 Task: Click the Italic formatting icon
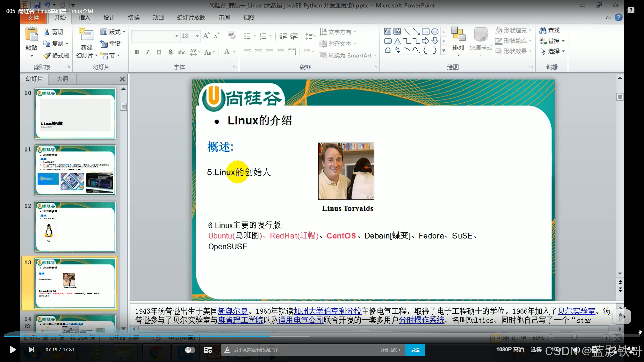(148, 52)
